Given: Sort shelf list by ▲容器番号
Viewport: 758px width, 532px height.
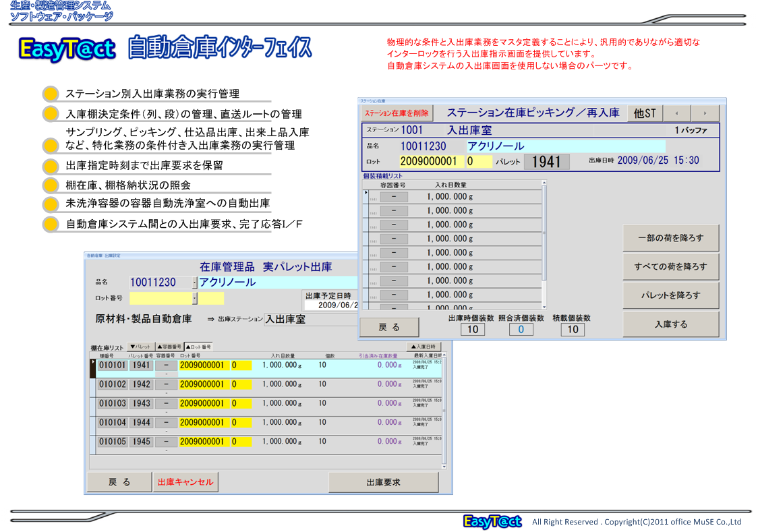Looking at the screenshot, I should pyautogui.click(x=169, y=347).
